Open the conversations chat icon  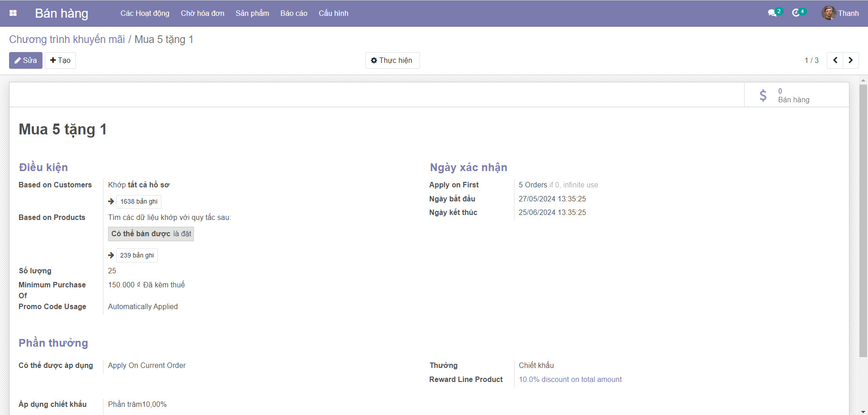(772, 13)
